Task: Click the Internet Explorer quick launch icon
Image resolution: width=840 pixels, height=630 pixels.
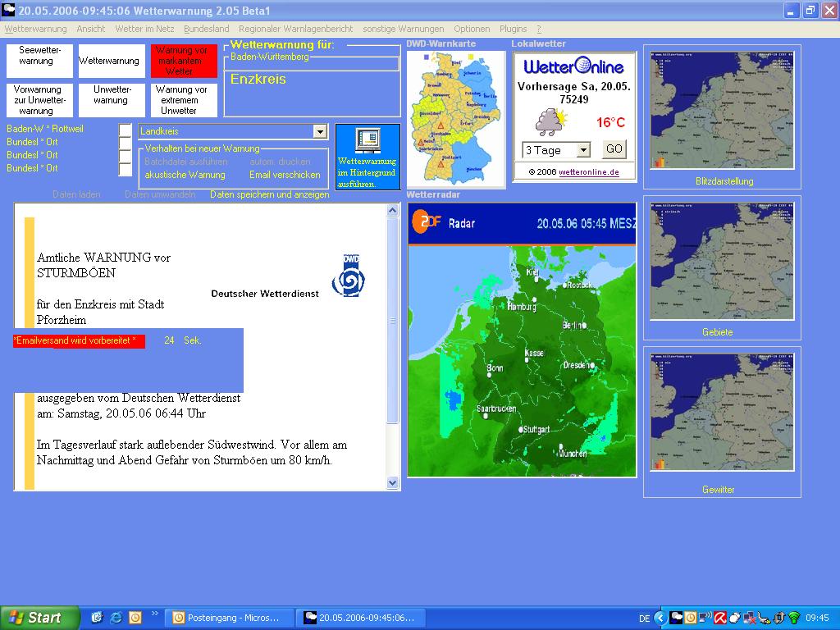Action: pyautogui.click(x=116, y=618)
